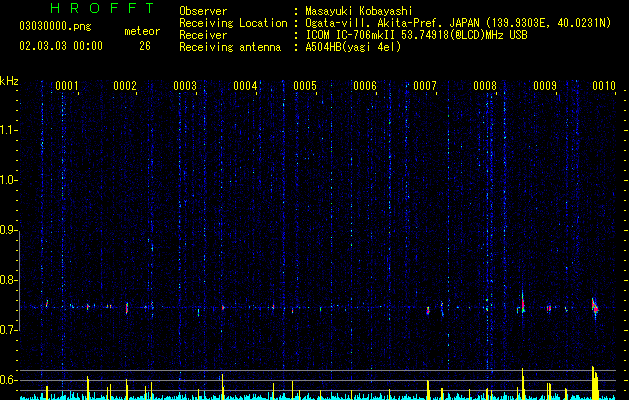This screenshot has height=400, width=629.
Task: Click the Receiving antenna label
Action: click(x=230, y=47)
